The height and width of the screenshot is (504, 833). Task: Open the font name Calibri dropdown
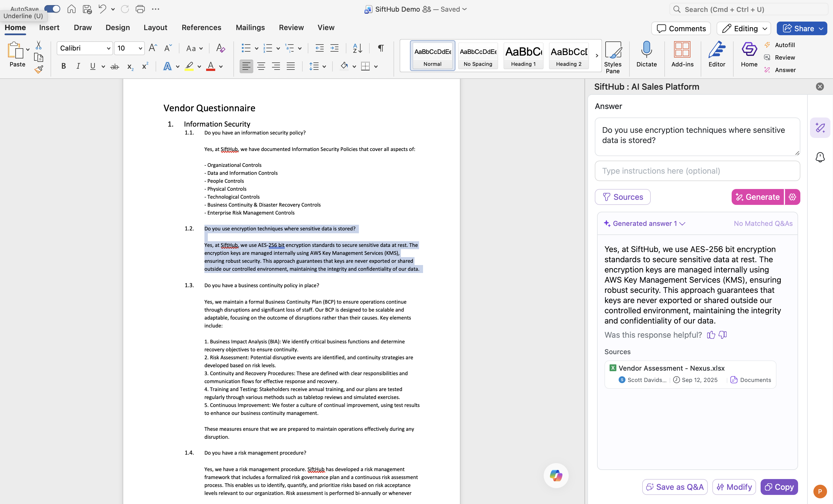pos(108,48)
